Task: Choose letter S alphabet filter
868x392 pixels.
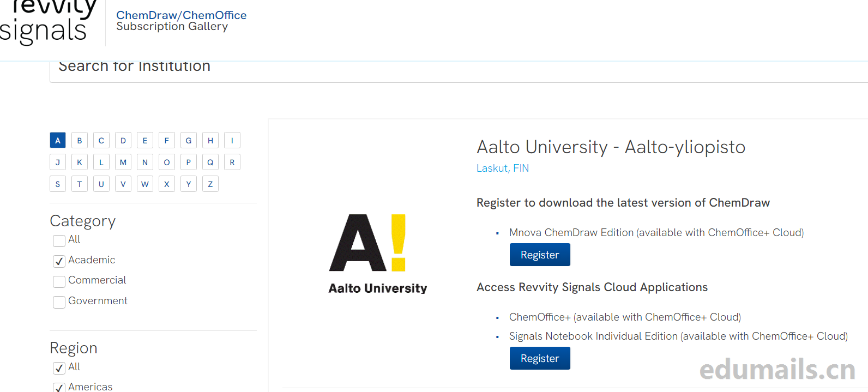Action: (x=58, y=184)
